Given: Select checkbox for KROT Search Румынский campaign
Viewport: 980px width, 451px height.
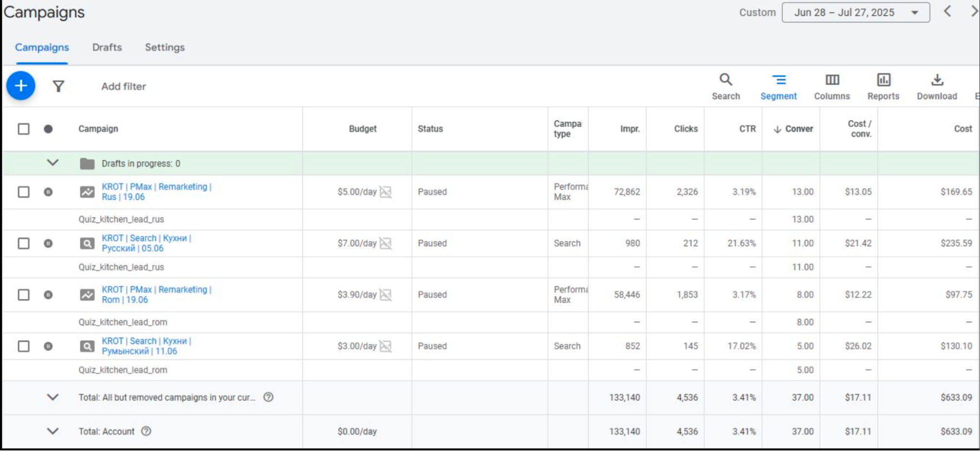Looking at the screenshot, I should pyautogui.click(x=24, y=346).
